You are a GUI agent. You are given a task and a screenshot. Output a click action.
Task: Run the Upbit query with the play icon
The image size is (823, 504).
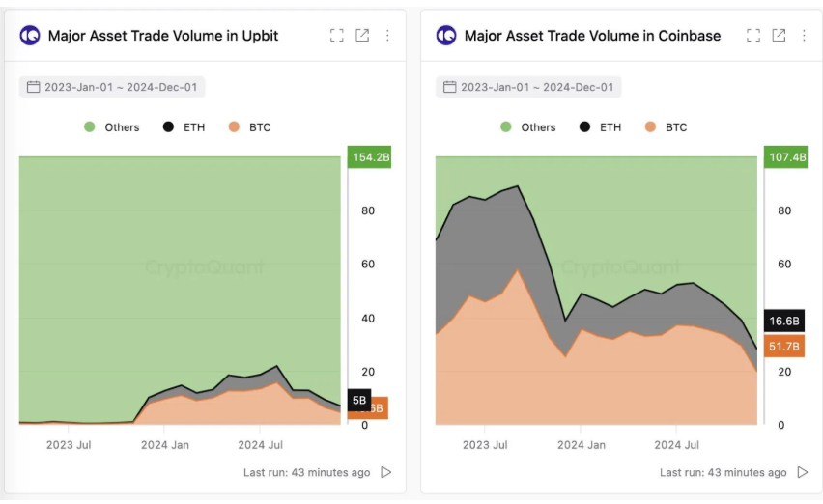point(386,472)
